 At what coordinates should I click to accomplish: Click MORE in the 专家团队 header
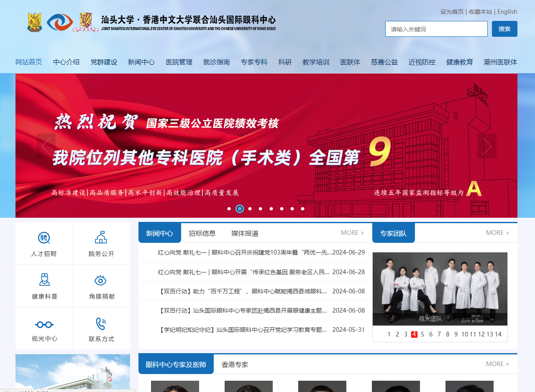pyautogui.click(x=497, y=233)
